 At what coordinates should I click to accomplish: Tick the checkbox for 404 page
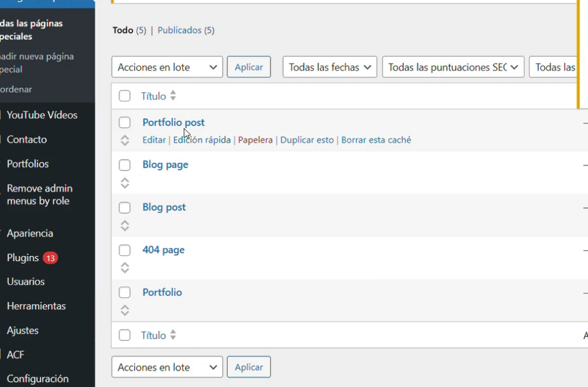click(x=125, y=250)
